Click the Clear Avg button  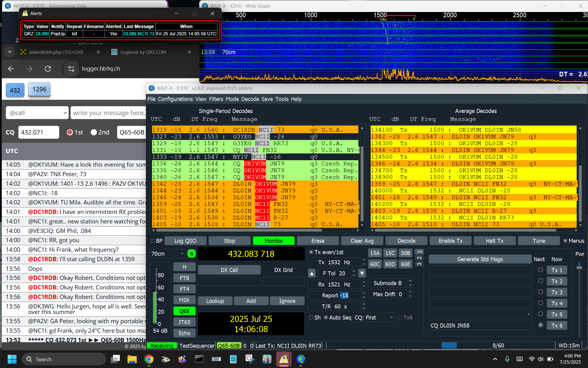362,241
